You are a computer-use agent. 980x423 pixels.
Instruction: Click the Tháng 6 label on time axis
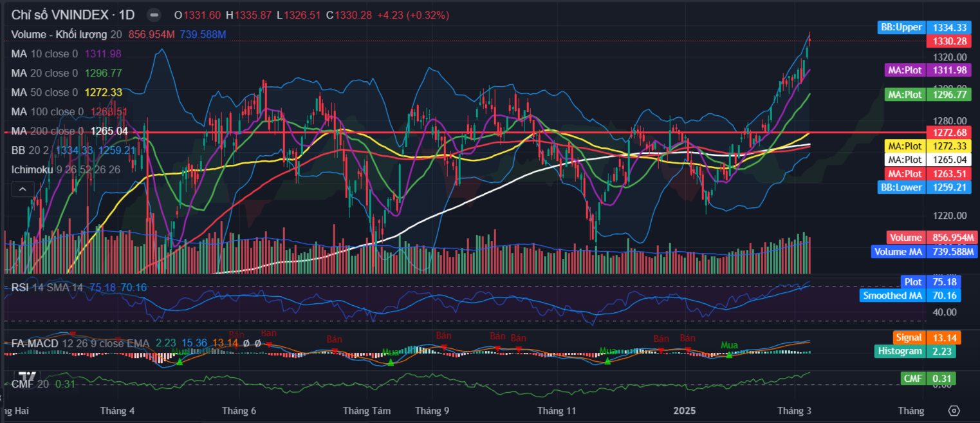coord(239,410)
